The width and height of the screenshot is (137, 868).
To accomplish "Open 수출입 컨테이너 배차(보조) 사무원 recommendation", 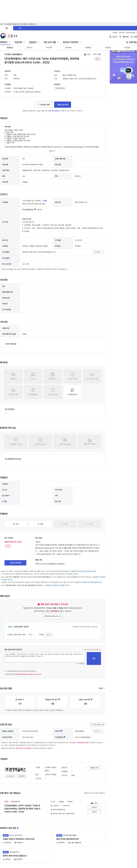I will coord(19,839).
